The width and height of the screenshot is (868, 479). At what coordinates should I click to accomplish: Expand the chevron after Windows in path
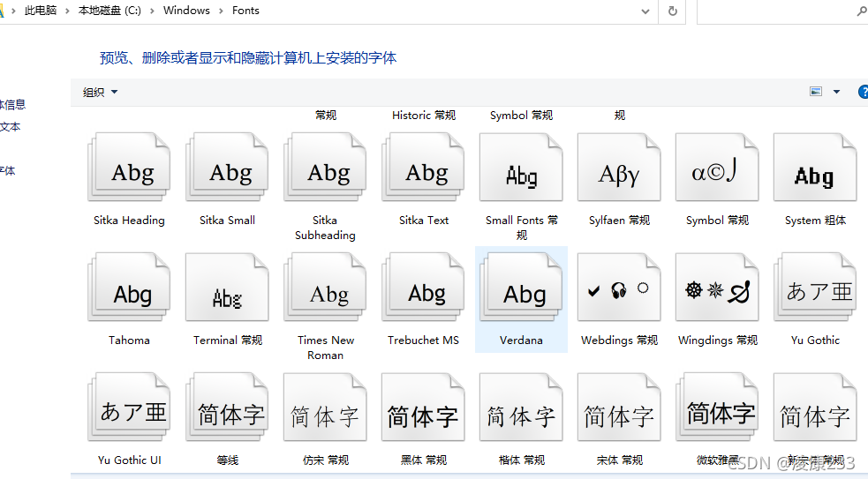(x=221, y=11)
